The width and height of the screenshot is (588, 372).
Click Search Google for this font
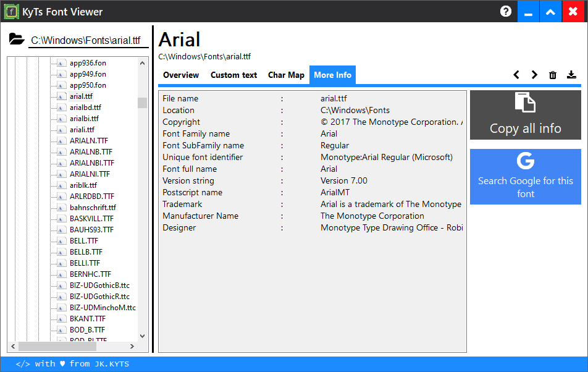tap(526, 177)
